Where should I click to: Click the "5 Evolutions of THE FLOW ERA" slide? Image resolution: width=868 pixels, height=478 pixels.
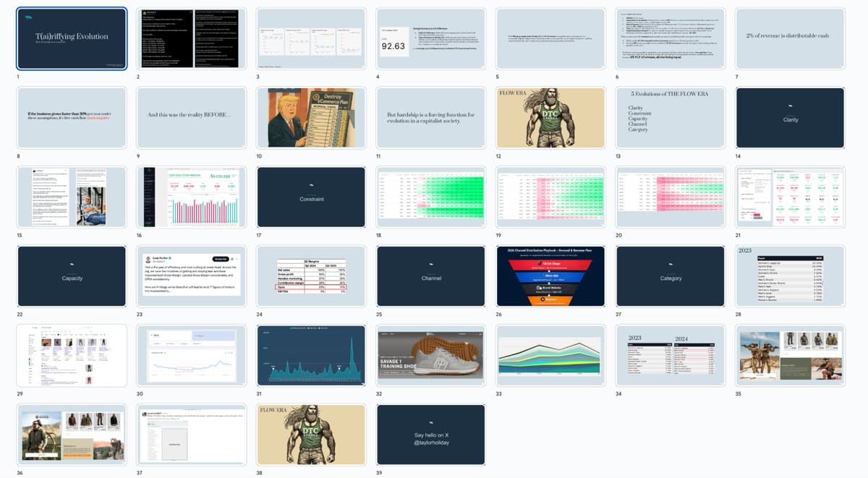click(671, 118)
